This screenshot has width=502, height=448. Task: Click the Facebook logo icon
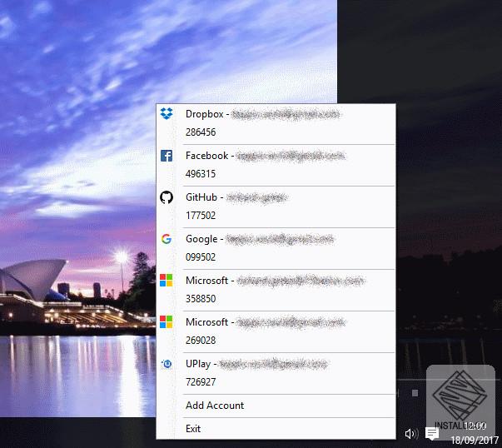point(167,156)
